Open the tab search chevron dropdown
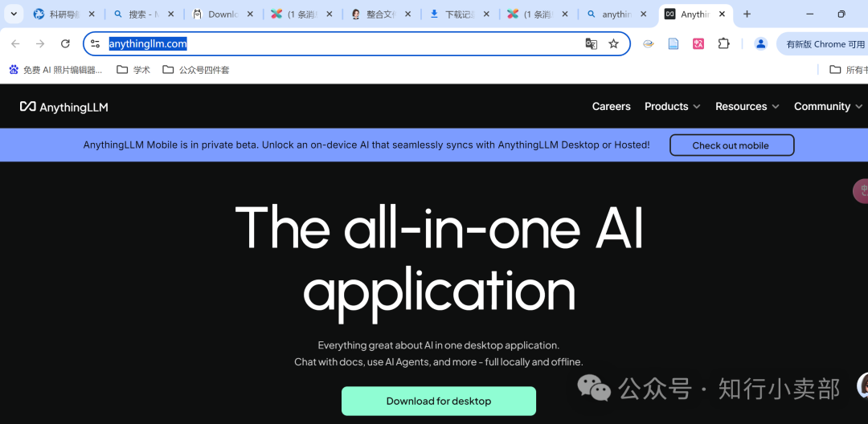Viewport: 868px width, 424px height. coord(14,14)
